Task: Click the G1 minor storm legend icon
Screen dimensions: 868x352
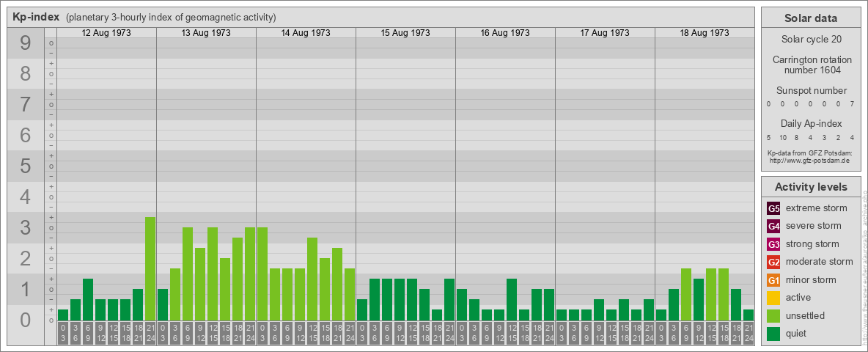Action: click(773, 280)
